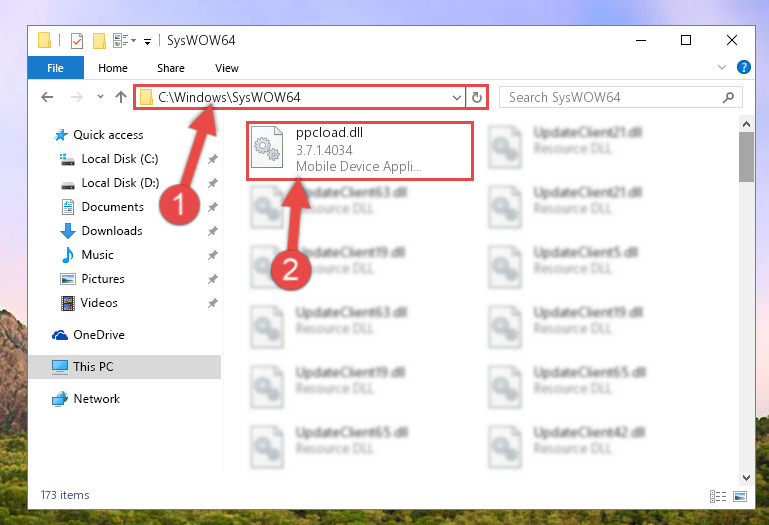Open the Customize Quick Access Toolbar dropdown
769x525 pixels.
[x=147, y=42]
